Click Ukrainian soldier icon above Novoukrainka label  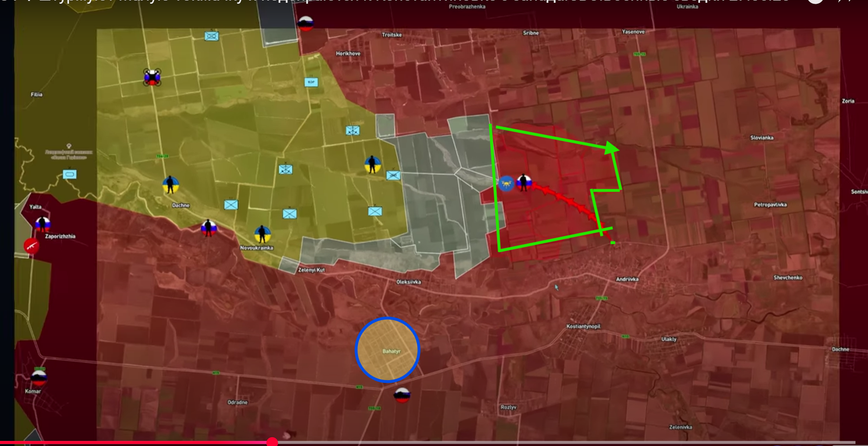[262, 234]
